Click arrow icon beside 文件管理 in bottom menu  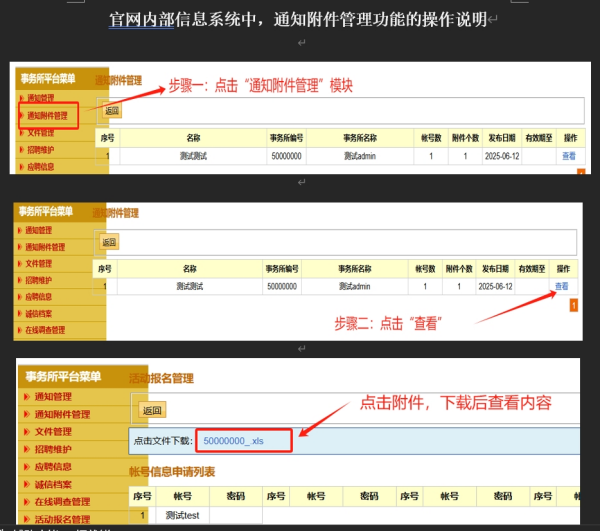pos(25,432)
